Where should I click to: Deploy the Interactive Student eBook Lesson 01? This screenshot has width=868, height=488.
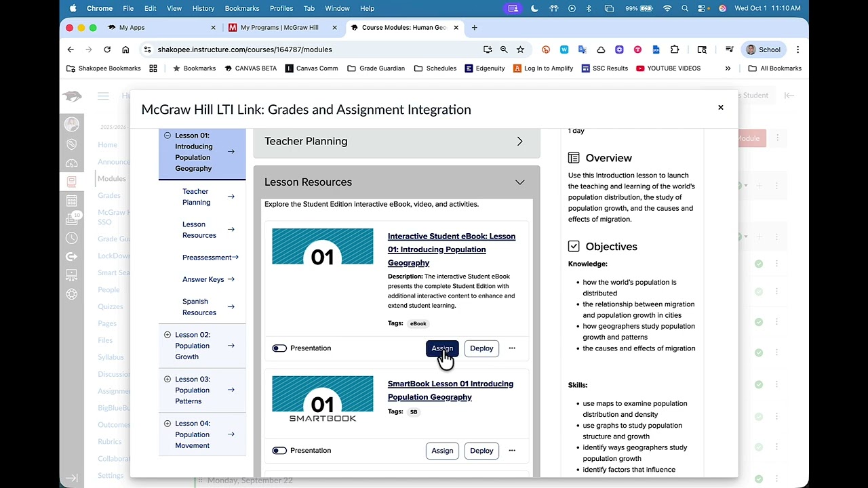(481, 348)
